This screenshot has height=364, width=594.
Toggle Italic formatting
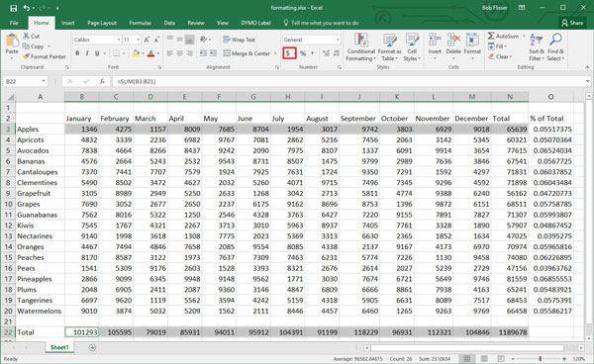coord(87,53)
